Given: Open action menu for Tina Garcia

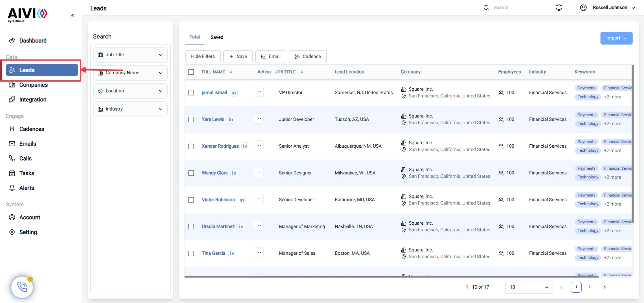Looking at the screenshot, I should tap(259, 252).
